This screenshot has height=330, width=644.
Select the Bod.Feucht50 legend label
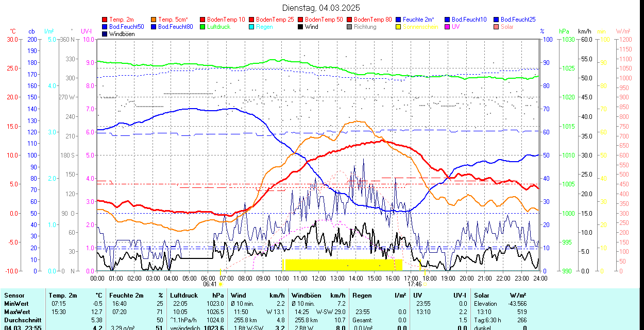pyautogui.click(x=127, y=27)
